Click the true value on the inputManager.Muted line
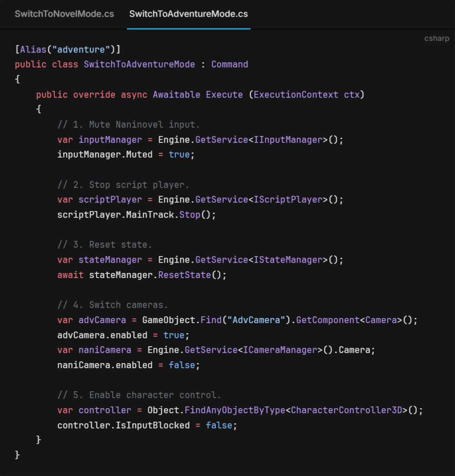 [x=179, y=154]
